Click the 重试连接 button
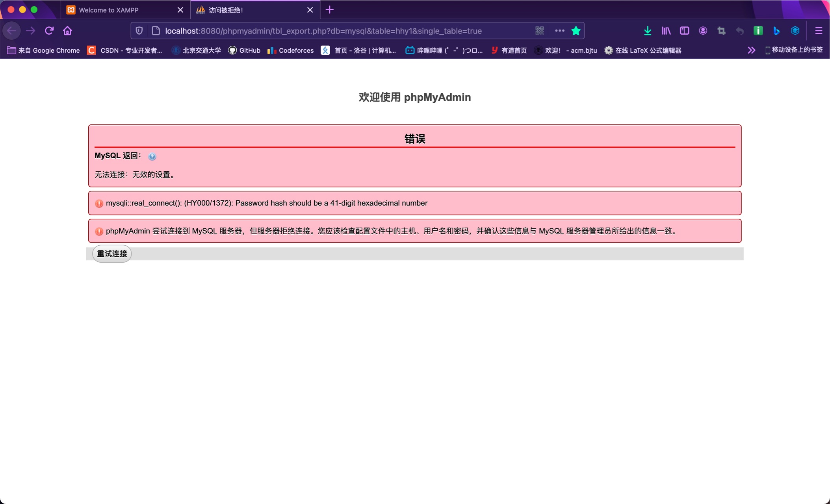This screenshot has width=830, height=504. coord(112,254)
